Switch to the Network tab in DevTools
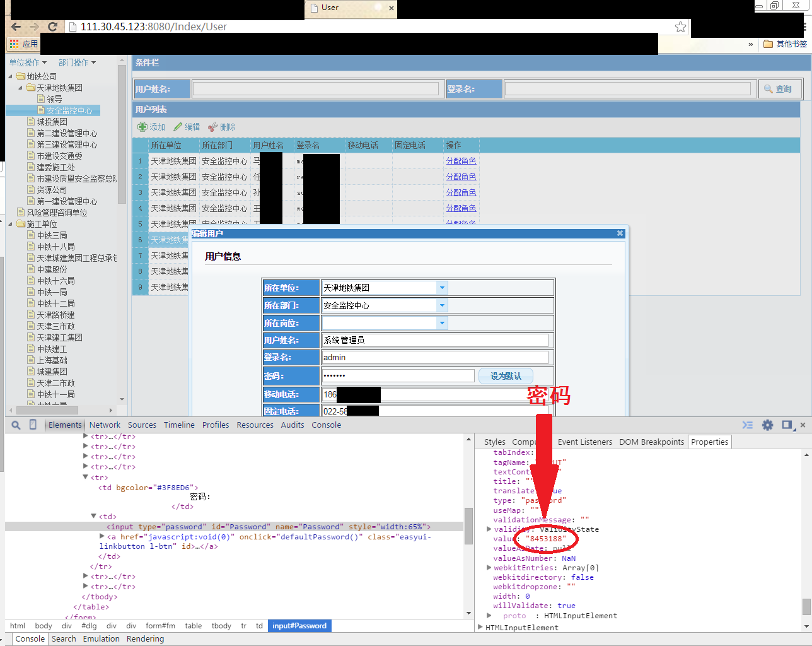This screenshot has height=646, width=812. click(x=105, y=425)
